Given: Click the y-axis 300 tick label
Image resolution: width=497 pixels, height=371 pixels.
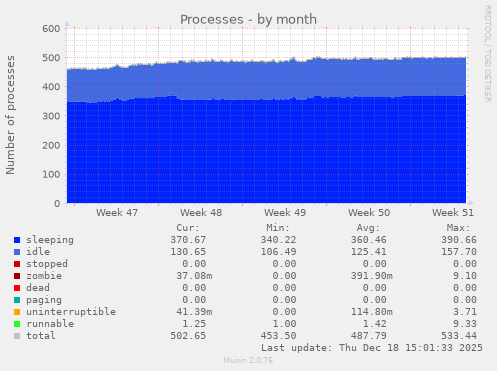Looking at the screenshot, I should point(51,116).
